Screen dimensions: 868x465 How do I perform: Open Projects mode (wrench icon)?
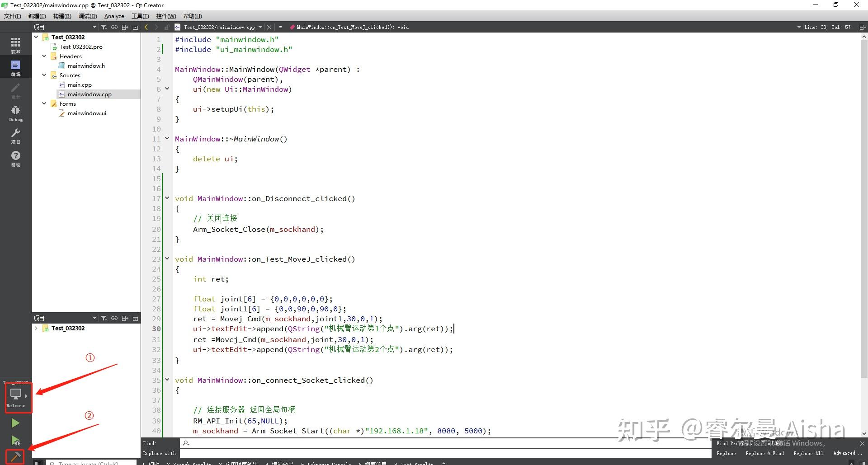coord(15,136)
